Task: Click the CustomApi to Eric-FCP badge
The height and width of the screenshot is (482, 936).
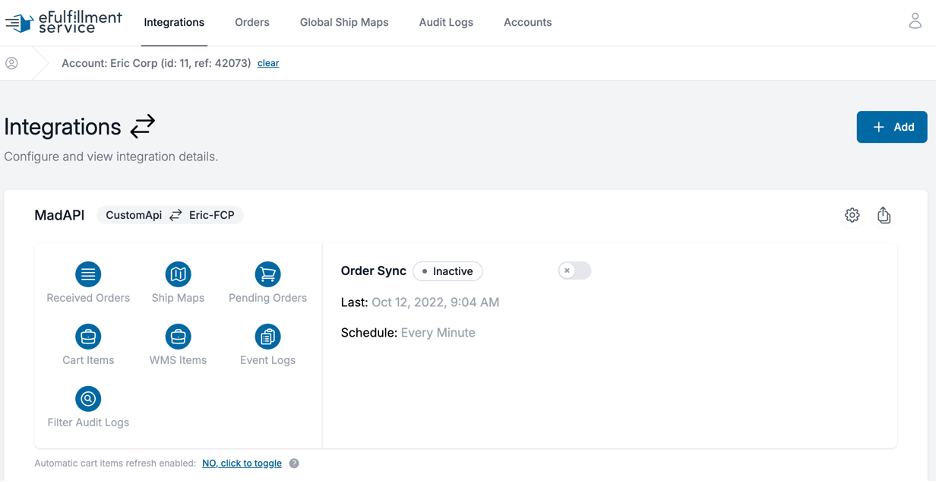Action: 170,215
